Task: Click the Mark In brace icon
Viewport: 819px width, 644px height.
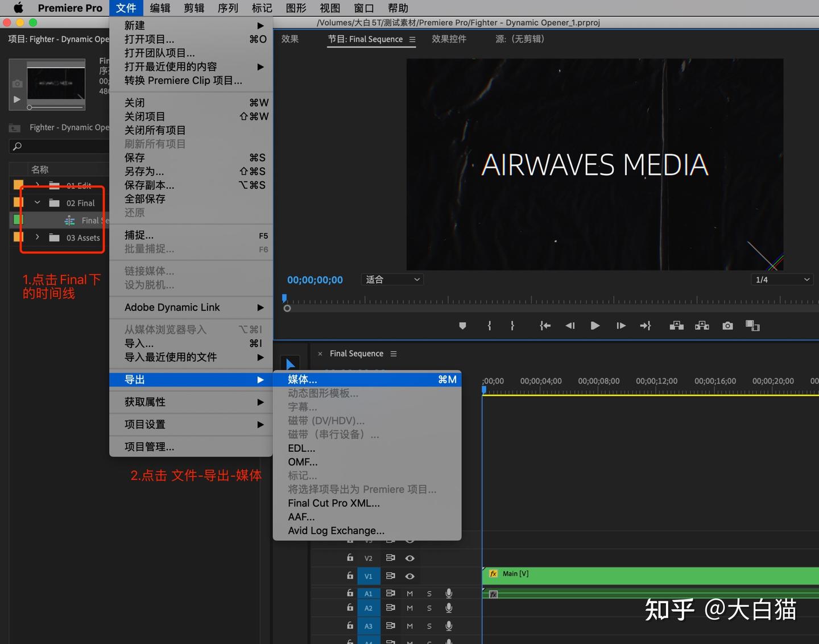Action: click(489, 326)
